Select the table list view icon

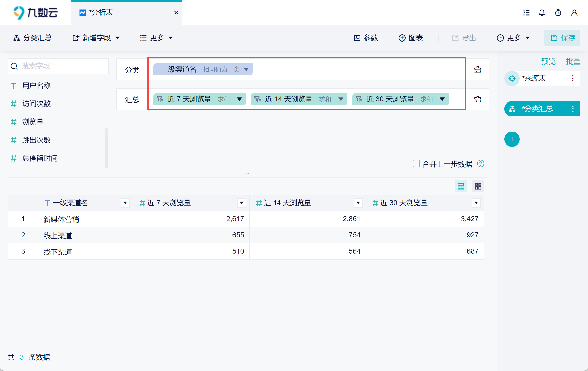461,187
